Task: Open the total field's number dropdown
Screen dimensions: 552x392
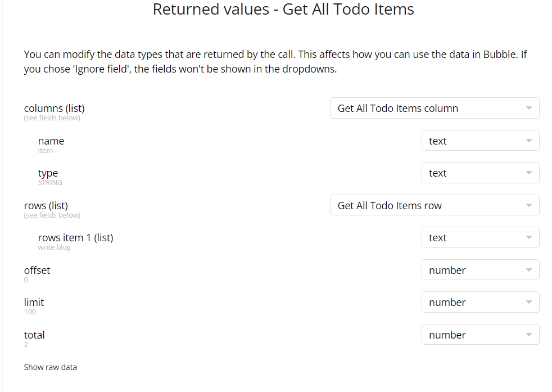Action: 480,335
